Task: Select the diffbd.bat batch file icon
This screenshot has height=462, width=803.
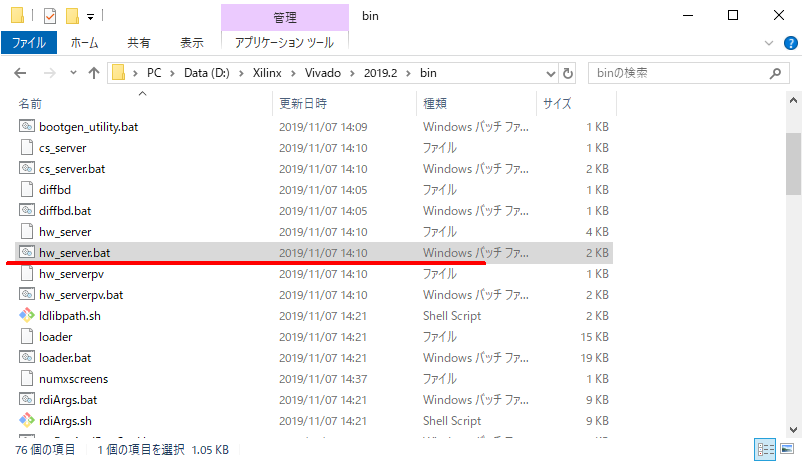Action: [x=27, y=210]
